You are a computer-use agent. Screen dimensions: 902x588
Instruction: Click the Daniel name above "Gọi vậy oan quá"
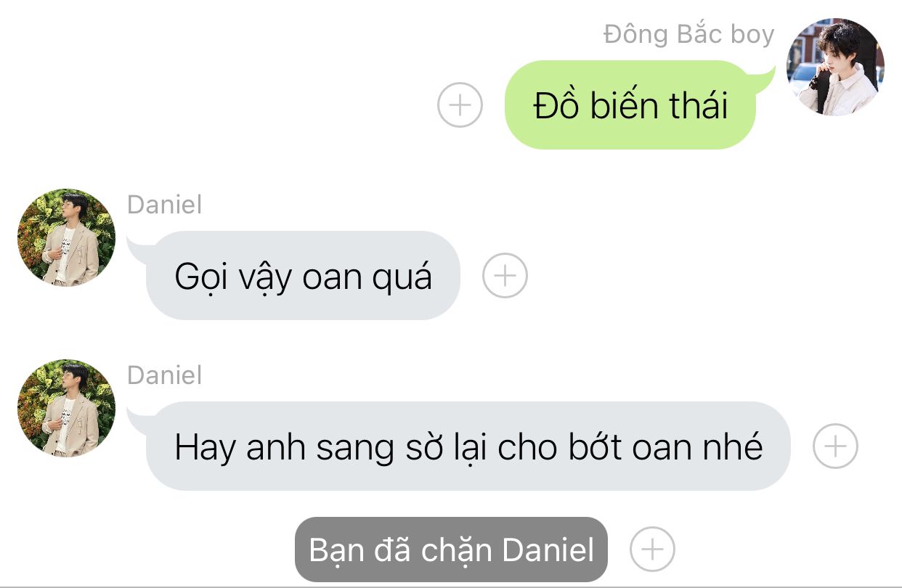coord(165,205)
